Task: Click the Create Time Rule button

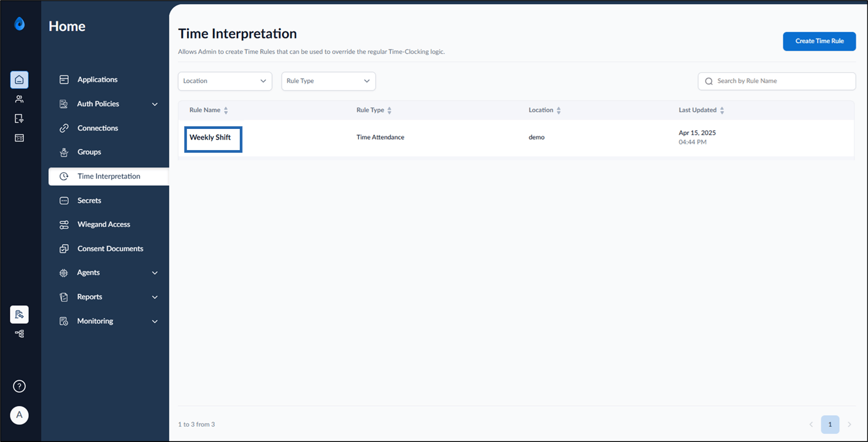Action: [x=819, y=41]
